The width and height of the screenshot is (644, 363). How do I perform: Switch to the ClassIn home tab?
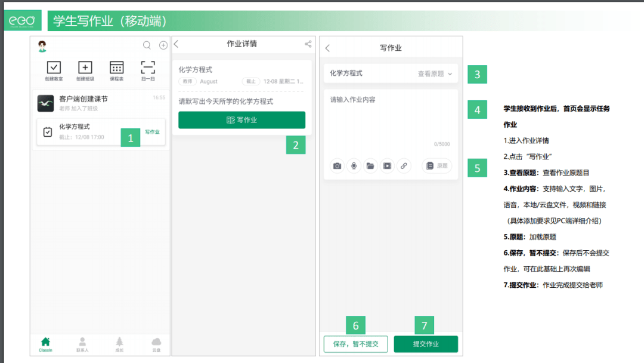pos(45,344)
